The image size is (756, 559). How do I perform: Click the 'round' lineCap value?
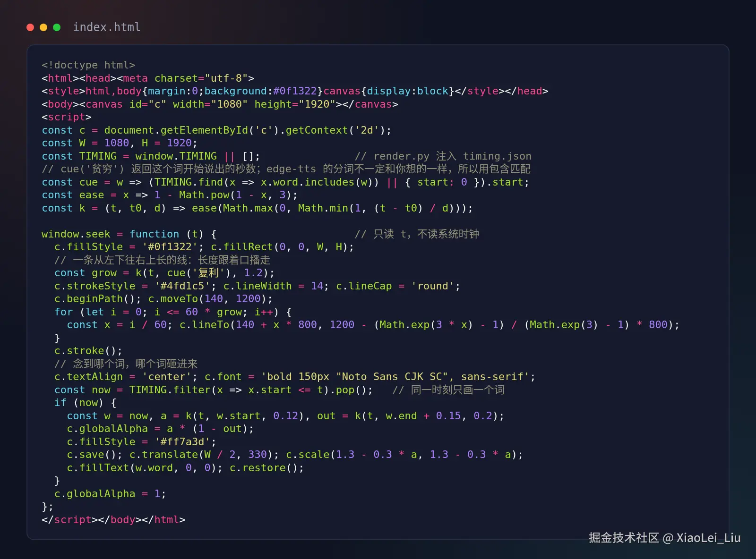click(x=432, y=286)
